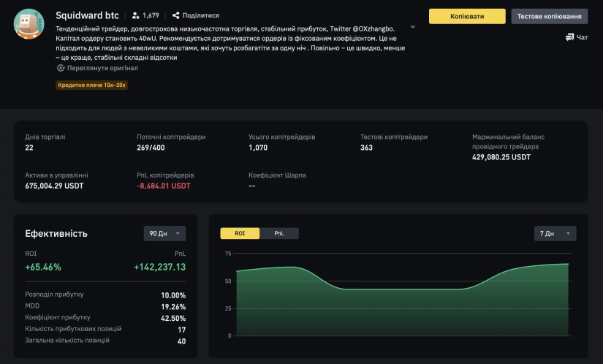Open the Чат chat icon

[x=569, y=37]
